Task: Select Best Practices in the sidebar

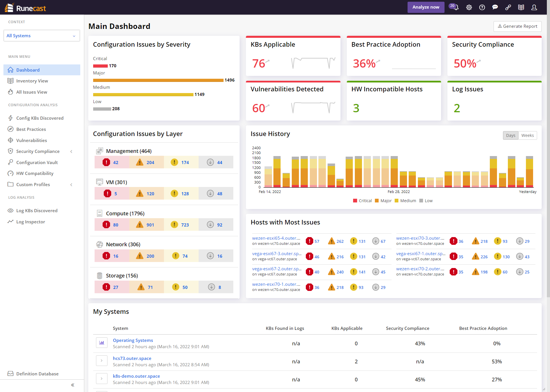Action: click(x=31, y=129)
